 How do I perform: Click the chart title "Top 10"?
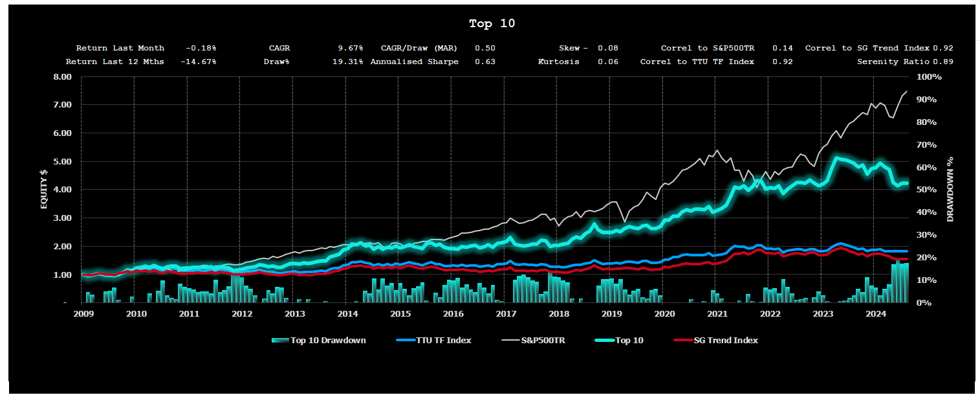(x=492, y=24)
